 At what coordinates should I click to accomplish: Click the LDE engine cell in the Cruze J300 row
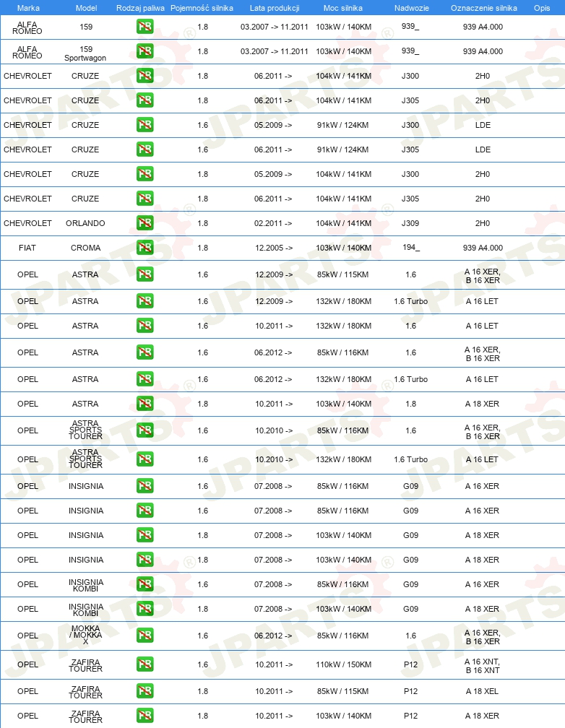[483, 126]
